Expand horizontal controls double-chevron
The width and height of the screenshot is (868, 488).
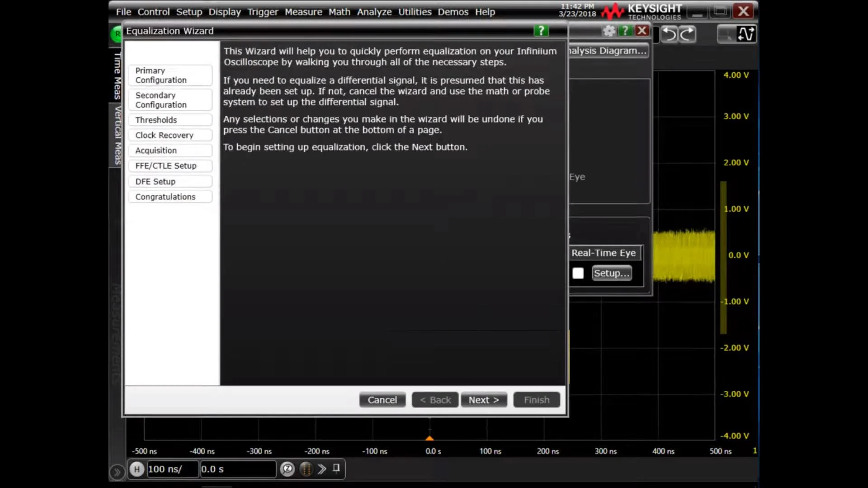click(321, 469)
